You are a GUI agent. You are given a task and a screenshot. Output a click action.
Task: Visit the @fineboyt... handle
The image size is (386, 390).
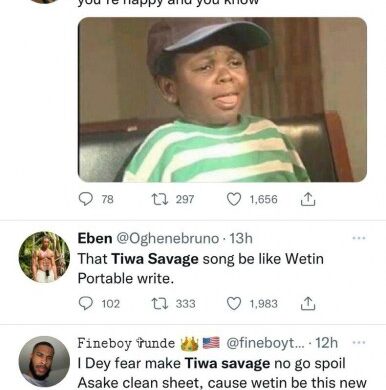coord(265,343)
